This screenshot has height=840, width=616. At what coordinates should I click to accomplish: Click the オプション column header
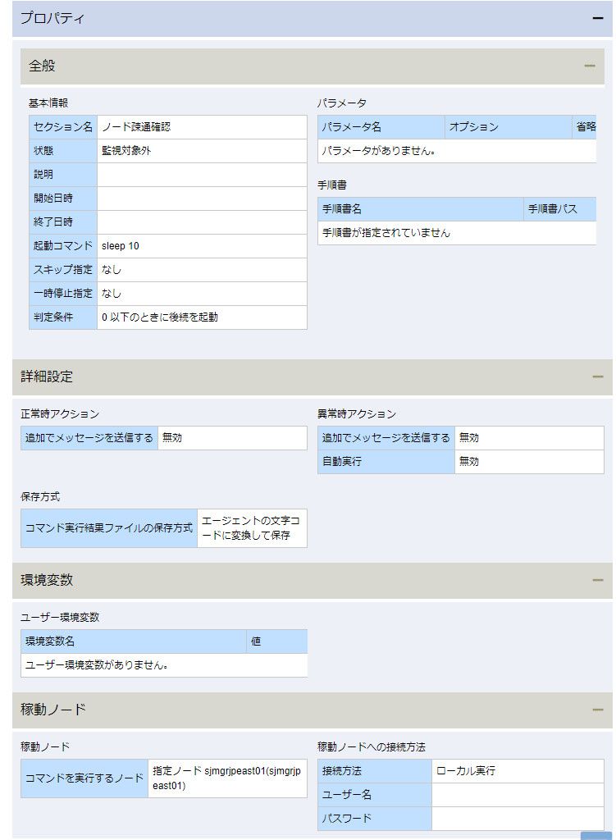click(508, 127)
